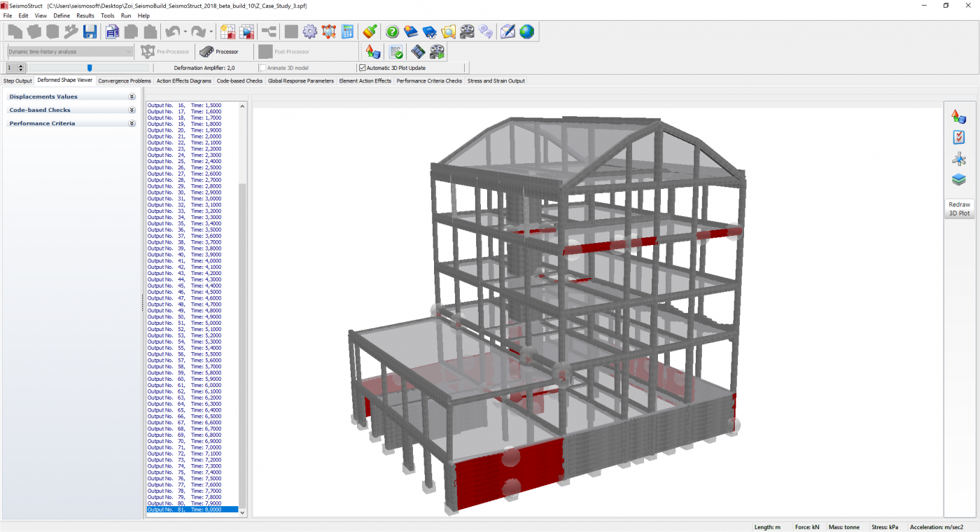Click the 3D axes icon in right panel
Viewport: 980px width, 532px height.
958,159
